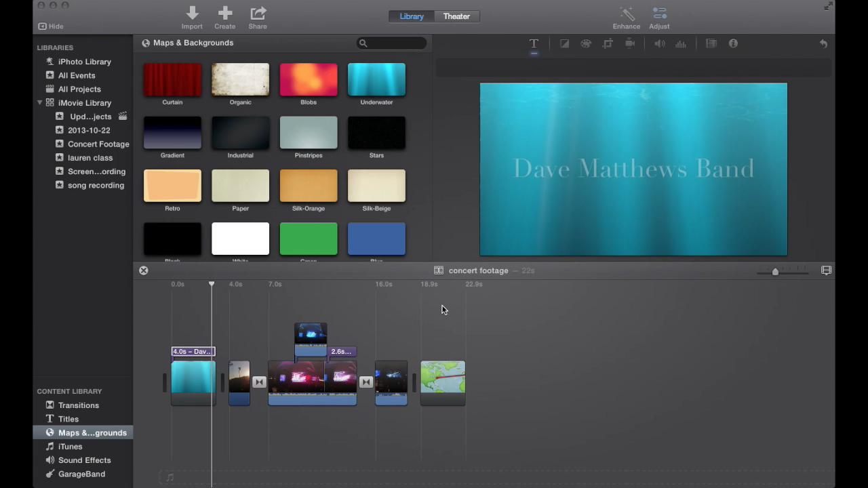Choose the Gradient background

coord(172,132)
